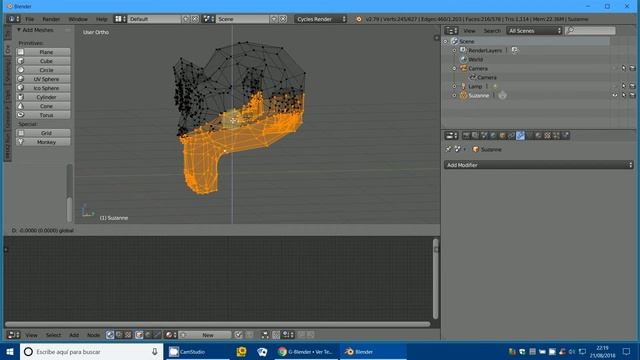The image size is (640, 360).
Task: Add the Monkey mesh
Action: click(x=43, y=142)
